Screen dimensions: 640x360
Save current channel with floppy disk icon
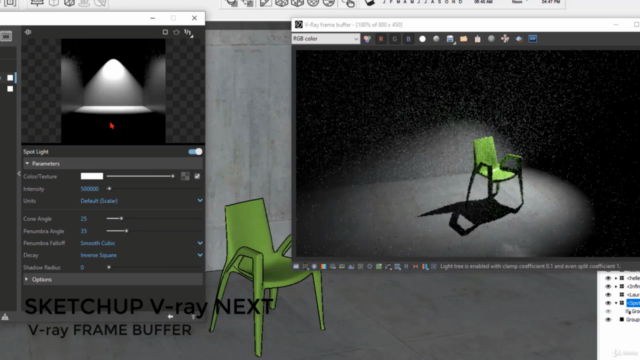pyautogui.click(x=450, y=39)
